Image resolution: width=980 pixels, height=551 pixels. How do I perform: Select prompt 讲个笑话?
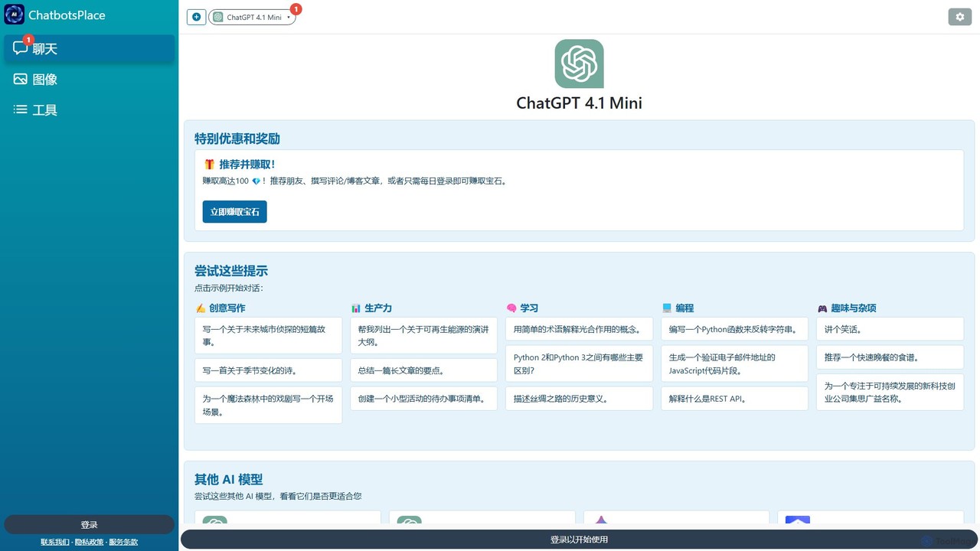890,329
